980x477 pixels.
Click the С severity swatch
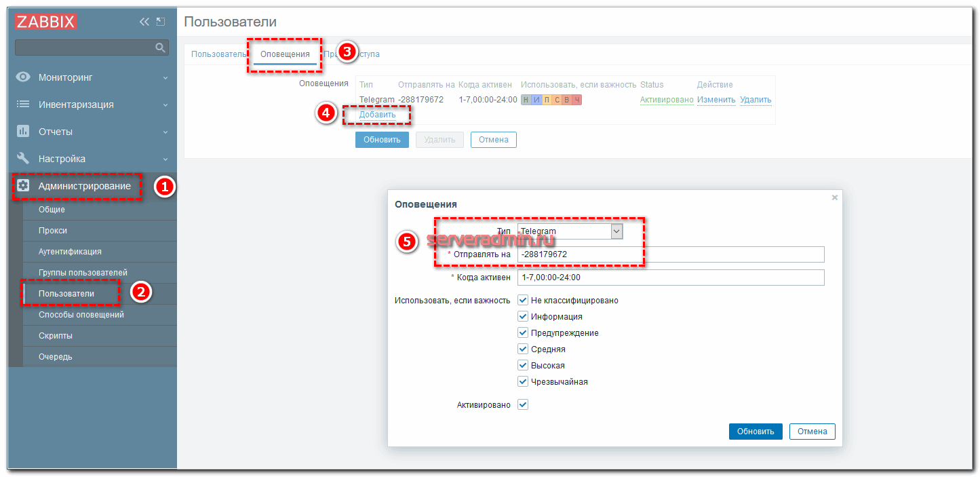click(x=557, y=100)
